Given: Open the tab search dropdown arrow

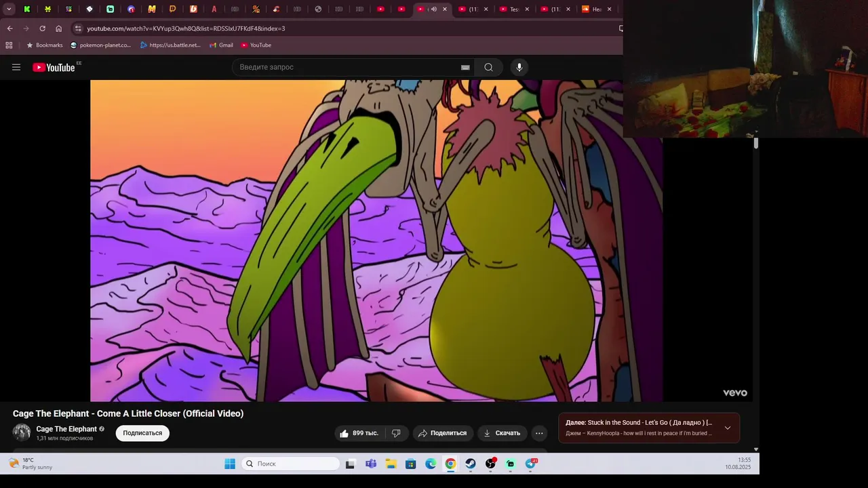Looking at the screenshot, I should (x=9, y=9).
